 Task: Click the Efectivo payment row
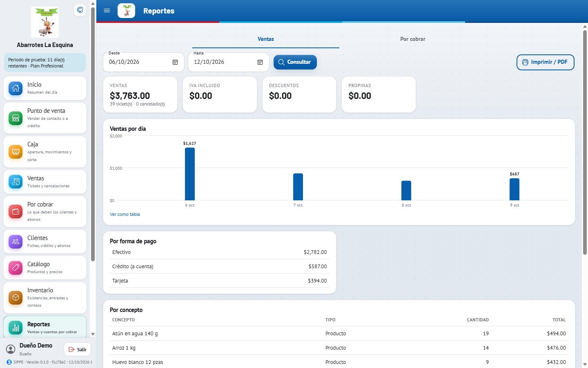[x=220, y=252]
